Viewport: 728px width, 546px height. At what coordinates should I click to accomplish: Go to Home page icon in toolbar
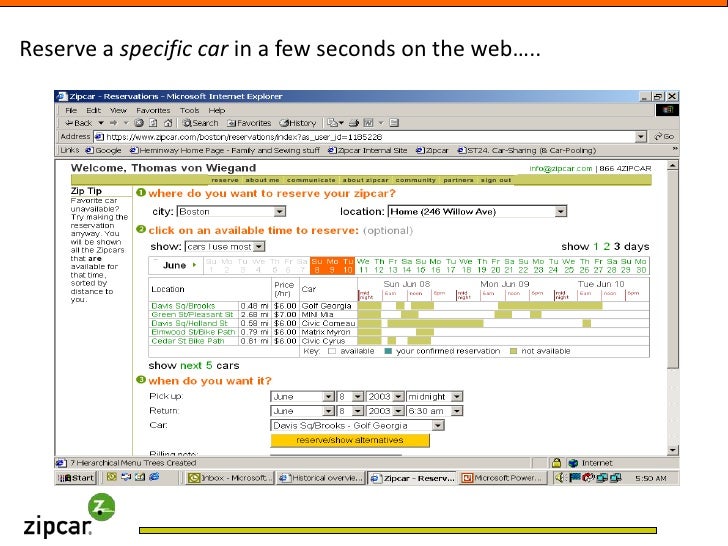(168, 123)
